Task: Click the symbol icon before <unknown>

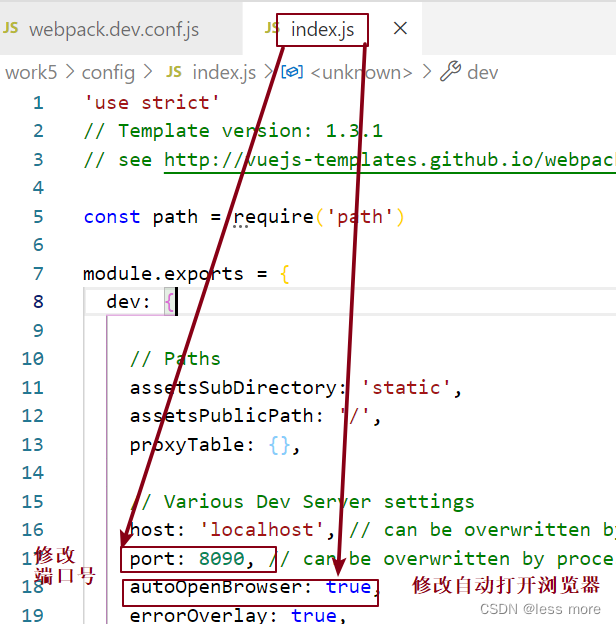Action: point(292,72)
